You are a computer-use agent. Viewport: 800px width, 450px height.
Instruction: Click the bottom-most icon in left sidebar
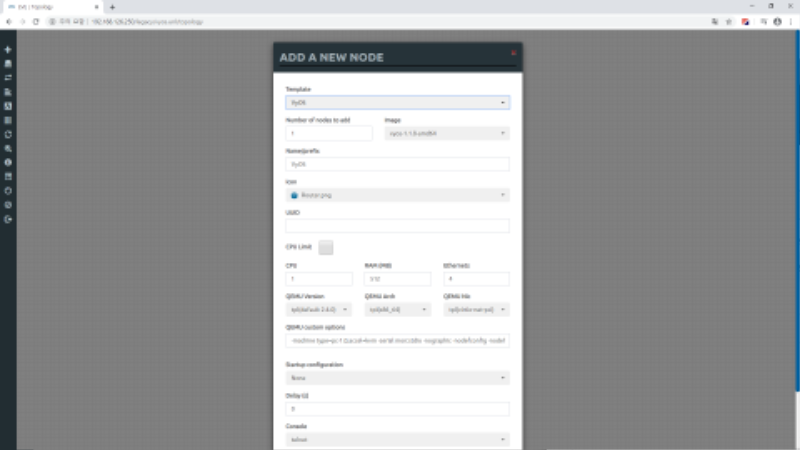pos(8,218)
